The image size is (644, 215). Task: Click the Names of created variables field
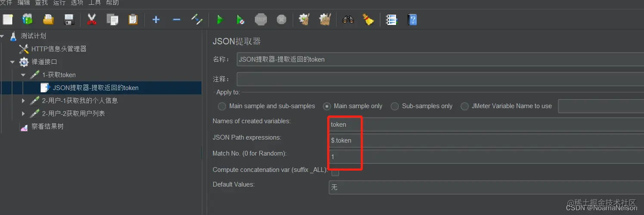click(486, 124)
